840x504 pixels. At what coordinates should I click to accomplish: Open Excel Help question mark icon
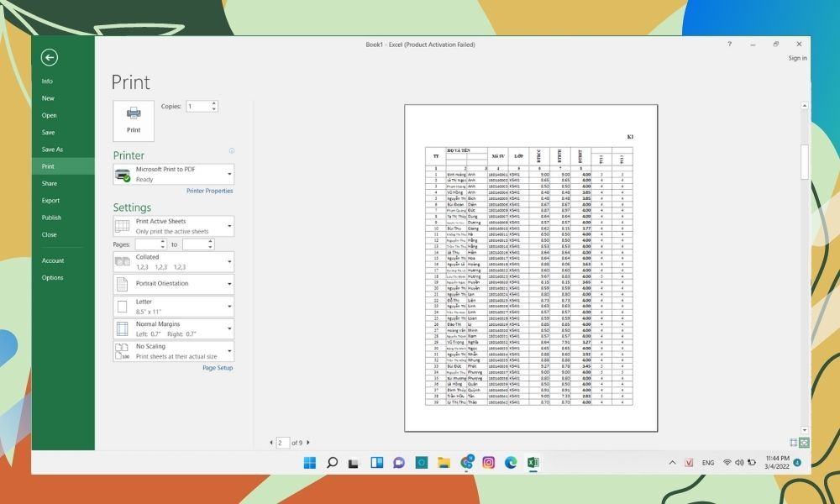coord(729,45)
